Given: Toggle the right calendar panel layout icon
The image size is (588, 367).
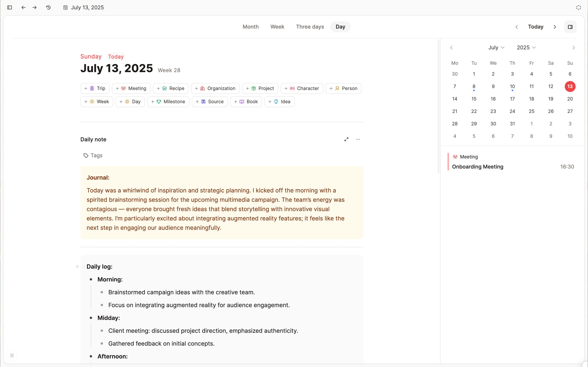Looking at the screenshot, I should click(570, 27).
